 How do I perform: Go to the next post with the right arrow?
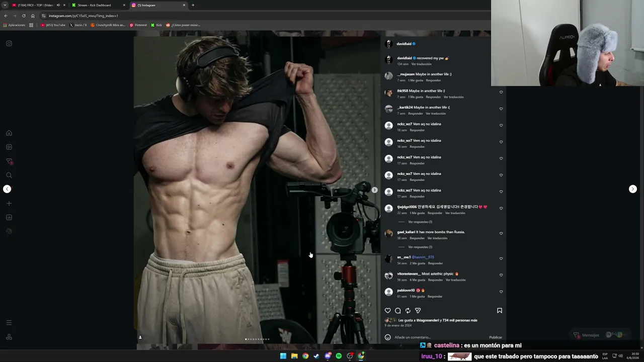[x=633, y=189]
